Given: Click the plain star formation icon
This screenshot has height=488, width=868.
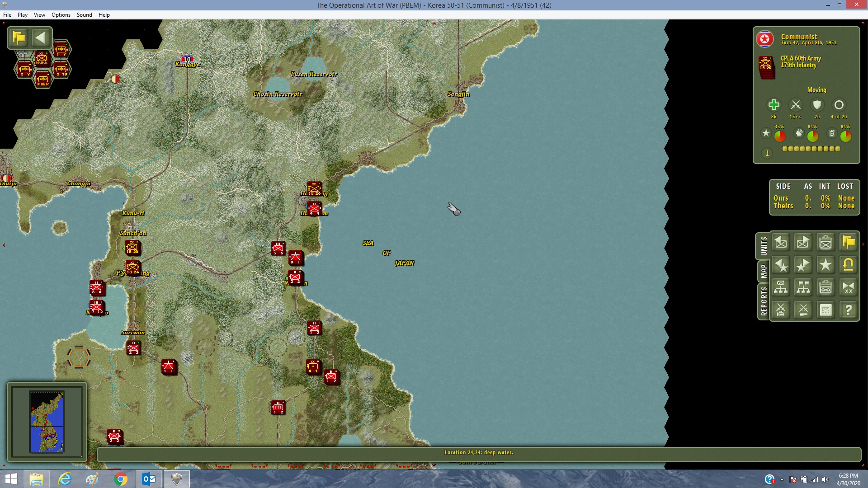Looking at the screenshot, I should 826,265.
